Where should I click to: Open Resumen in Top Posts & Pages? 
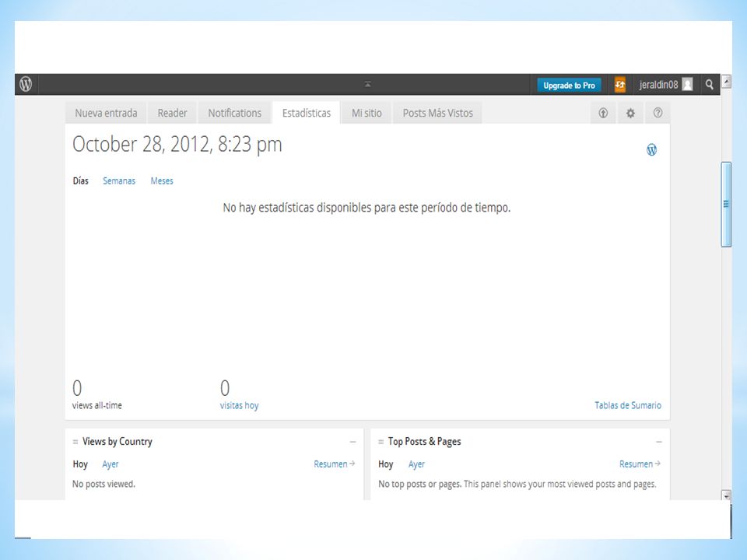click(640, 464)
